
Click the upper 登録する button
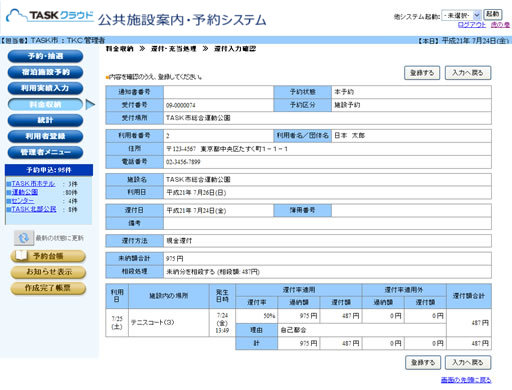422,73
